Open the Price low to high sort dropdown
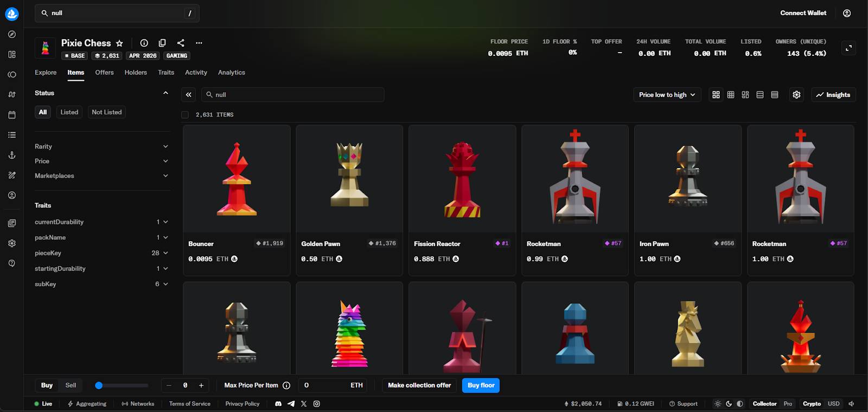Viewport: 868px width, 412px height. [x=667, y=95]
